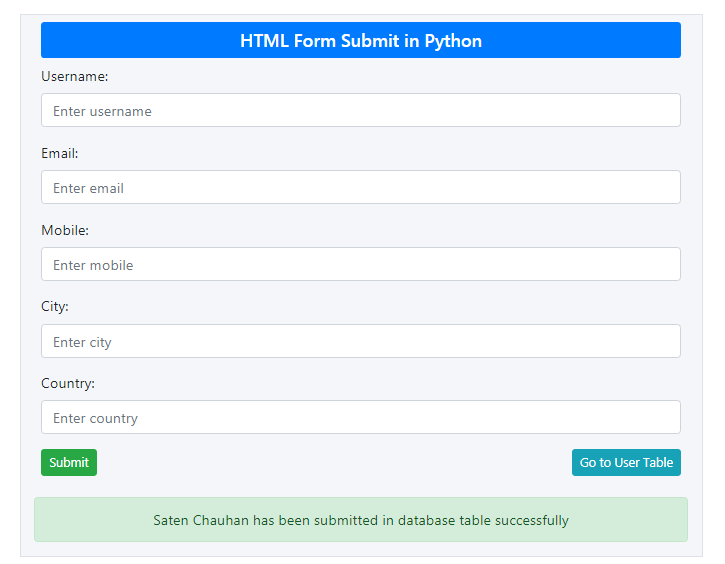Click the green Submit button
The image size is (725, 564).
pos(69,462)
